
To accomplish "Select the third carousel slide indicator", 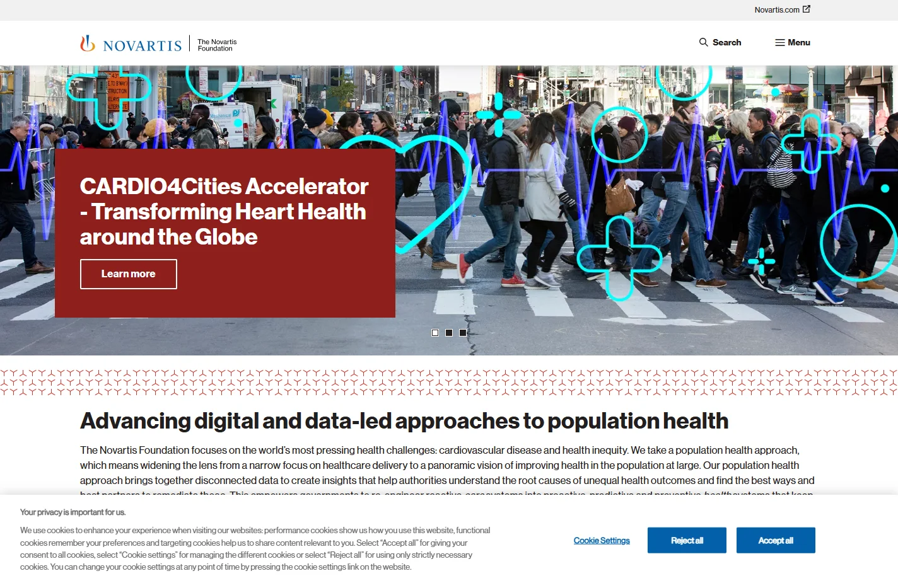I will coord(463,333).
